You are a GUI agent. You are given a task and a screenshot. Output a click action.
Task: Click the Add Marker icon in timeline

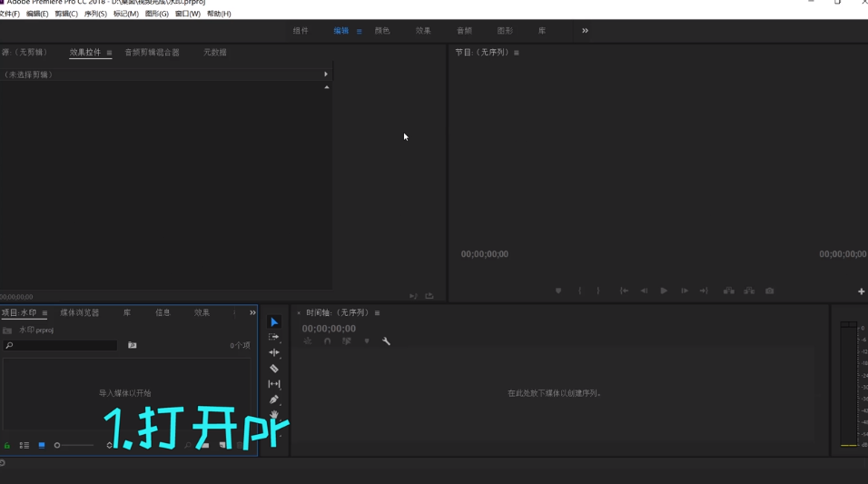pos(367,341)
